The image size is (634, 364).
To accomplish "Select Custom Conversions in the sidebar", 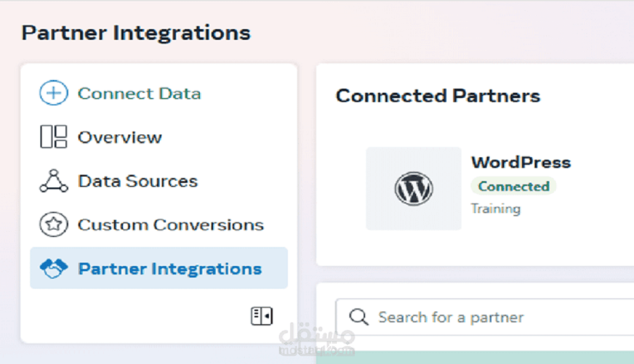I will coord(170,225).
